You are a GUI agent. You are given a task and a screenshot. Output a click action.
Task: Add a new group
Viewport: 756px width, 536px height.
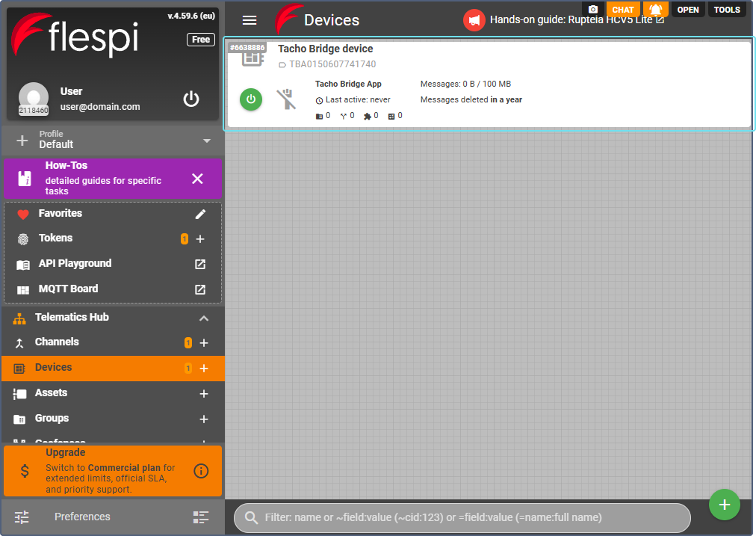point(204,419)
